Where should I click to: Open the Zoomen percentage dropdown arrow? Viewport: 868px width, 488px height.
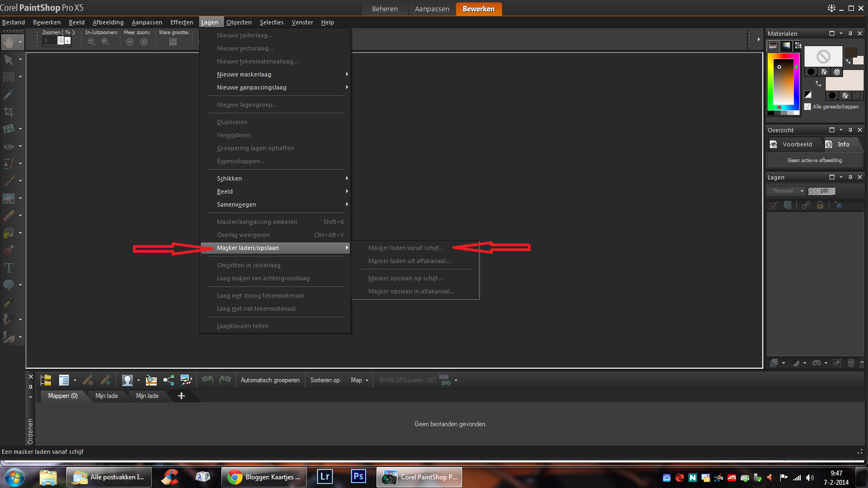[x=68, y=41]
